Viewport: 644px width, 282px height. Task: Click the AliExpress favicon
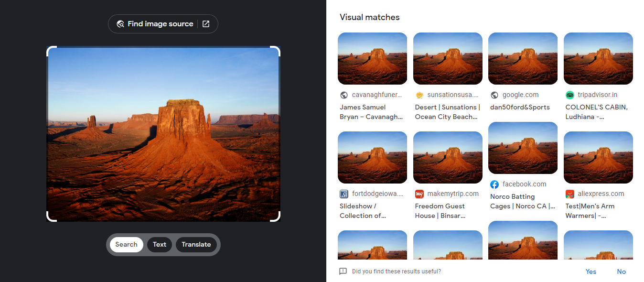click(x=570, y=194)
